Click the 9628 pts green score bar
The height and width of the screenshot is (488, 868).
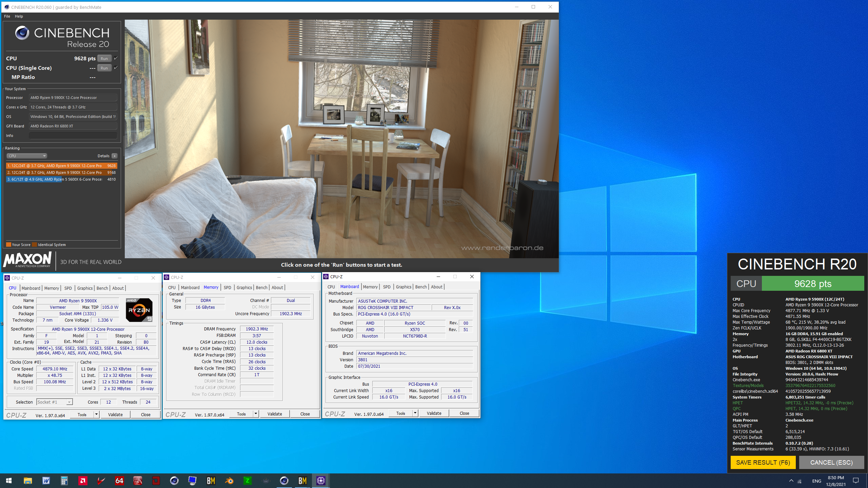pyautogui.click(x=813, y=283)
